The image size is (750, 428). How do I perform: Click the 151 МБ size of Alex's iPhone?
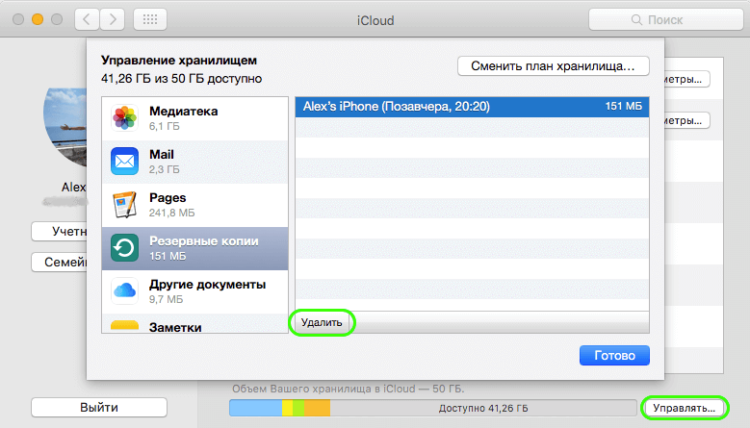point(623,106)
